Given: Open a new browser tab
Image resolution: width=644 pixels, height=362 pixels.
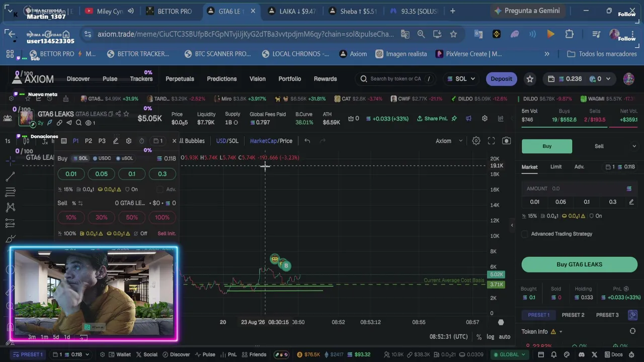Looking at the screenshot, I should 453,11.
